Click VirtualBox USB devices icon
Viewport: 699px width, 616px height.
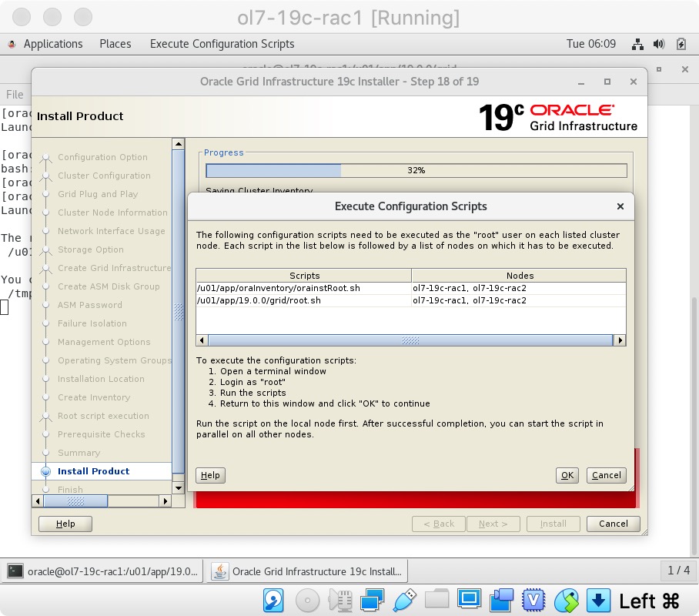coord(404,601)
